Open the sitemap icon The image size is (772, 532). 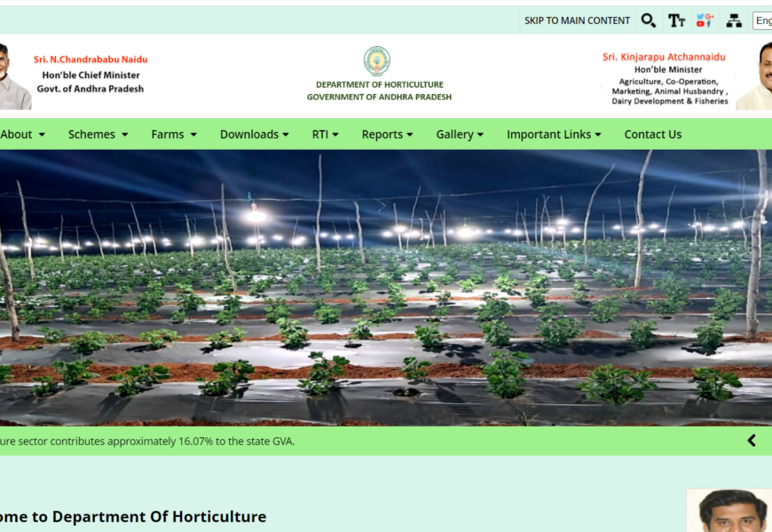point(734,20)
